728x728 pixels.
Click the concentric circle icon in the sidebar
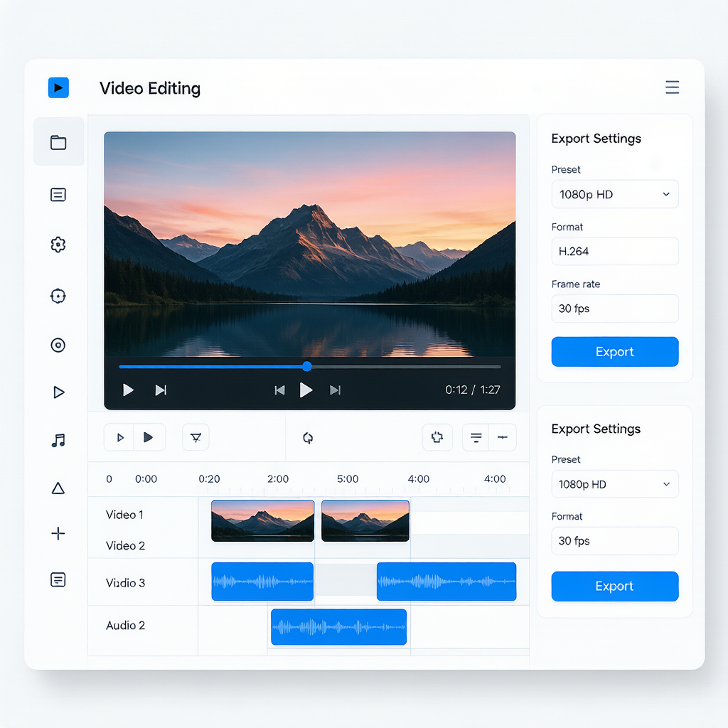(x=58, y=345)
